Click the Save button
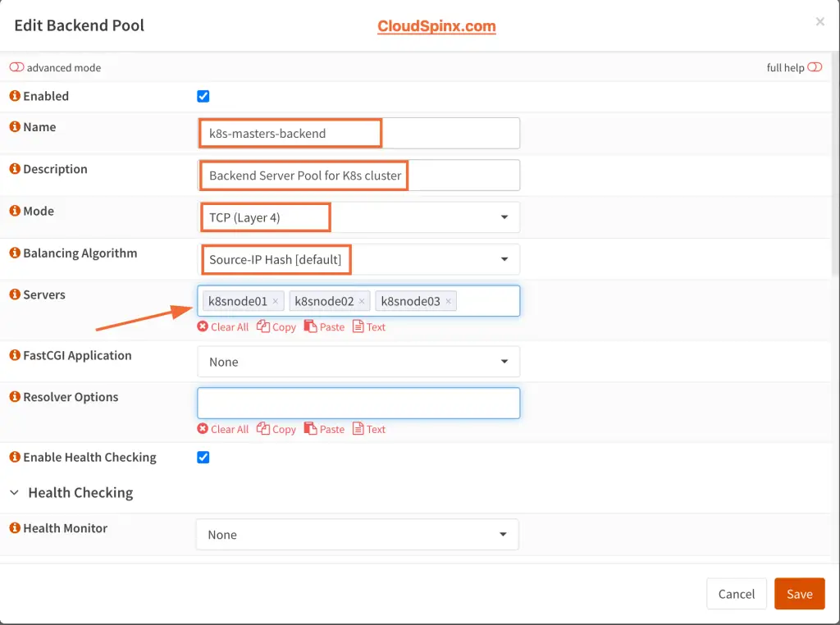840x625 pixels. coord(799,593)
